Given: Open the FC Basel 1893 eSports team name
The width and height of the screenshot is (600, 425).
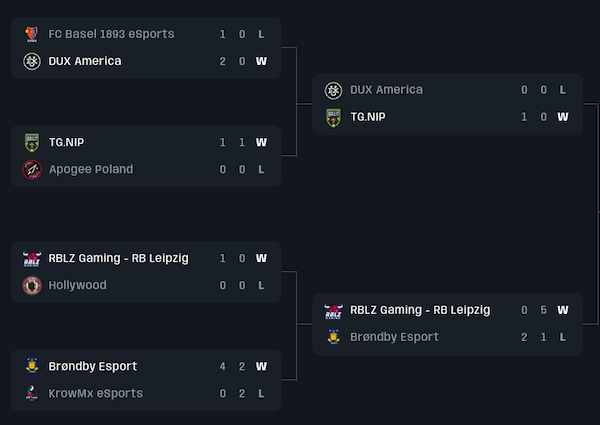Looking at the screenshot, I should click(111, 34).
